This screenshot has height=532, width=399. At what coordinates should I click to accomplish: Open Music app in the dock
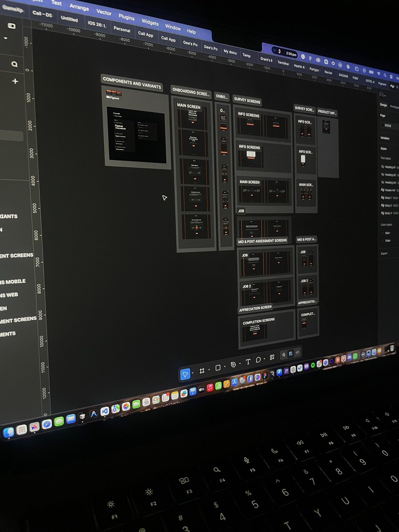pyautogui.click(x=210, y=387)
